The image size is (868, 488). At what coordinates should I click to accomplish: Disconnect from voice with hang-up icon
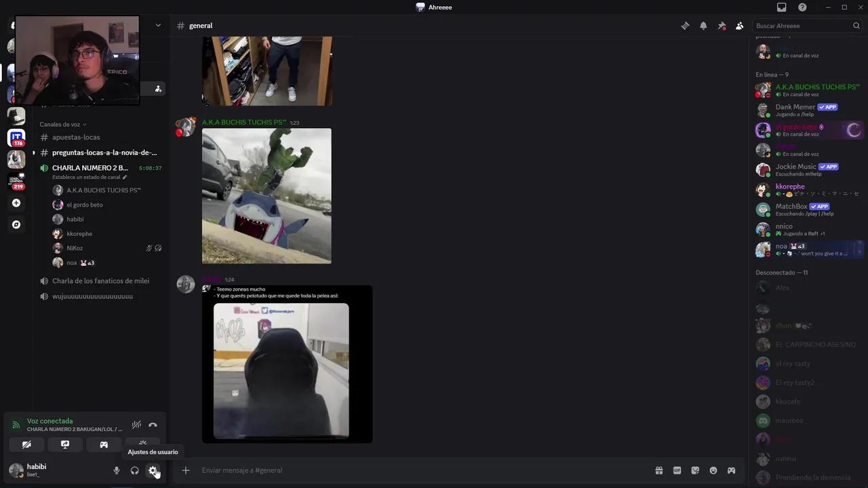coord(153,425)
